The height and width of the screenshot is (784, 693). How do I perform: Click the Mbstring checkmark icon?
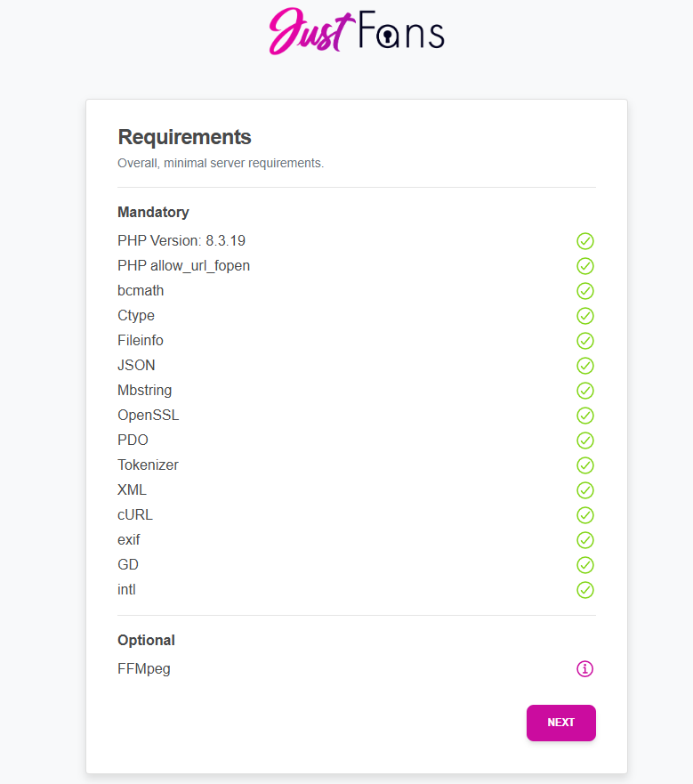click(x=584, y=391)
